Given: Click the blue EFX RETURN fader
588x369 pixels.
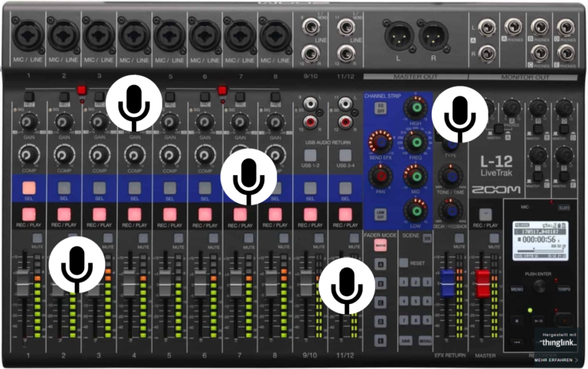Looking at the screenshot, I should point(447,283).
